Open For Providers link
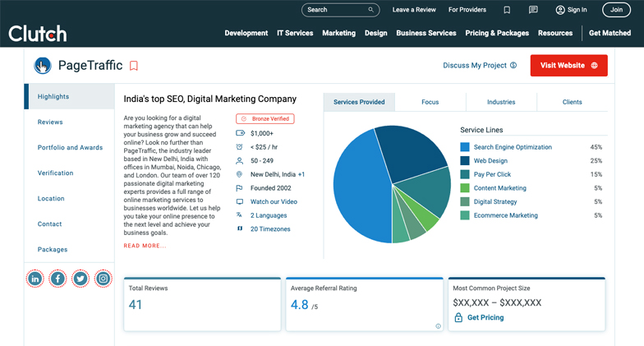This screenshot has height=346, width=644. point(467,10)
